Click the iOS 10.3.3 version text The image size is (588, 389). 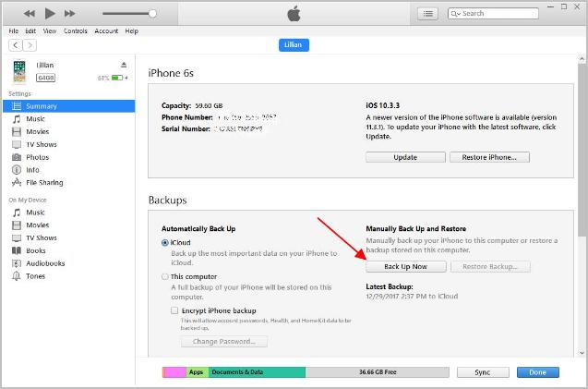click(x=382, y=105)
